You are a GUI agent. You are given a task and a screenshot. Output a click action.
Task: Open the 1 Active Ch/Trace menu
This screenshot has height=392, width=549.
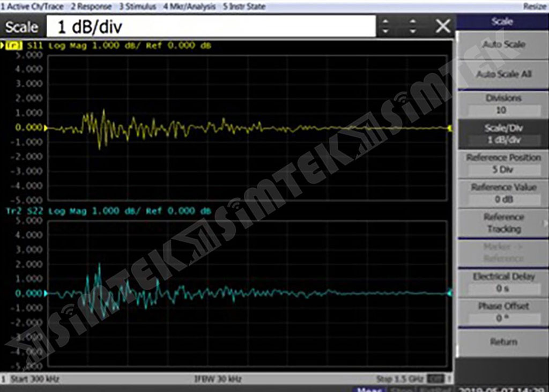click(32, 6)
